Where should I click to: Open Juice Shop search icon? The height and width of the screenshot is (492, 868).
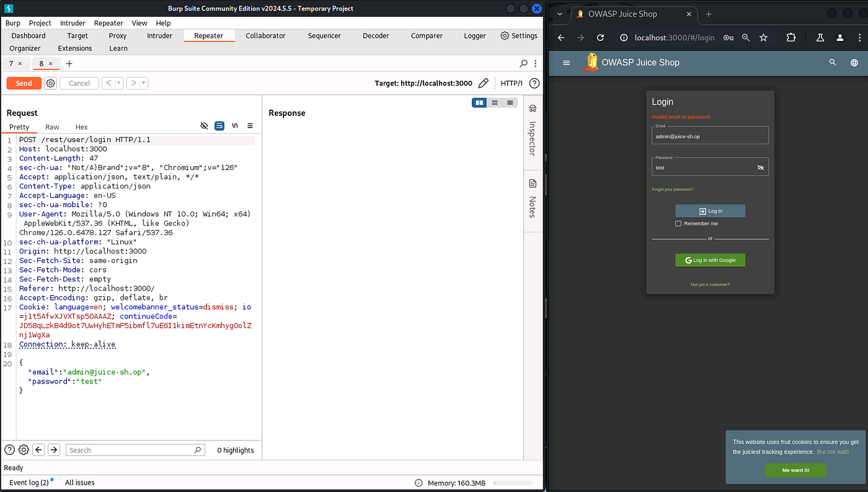coord(833,62)
